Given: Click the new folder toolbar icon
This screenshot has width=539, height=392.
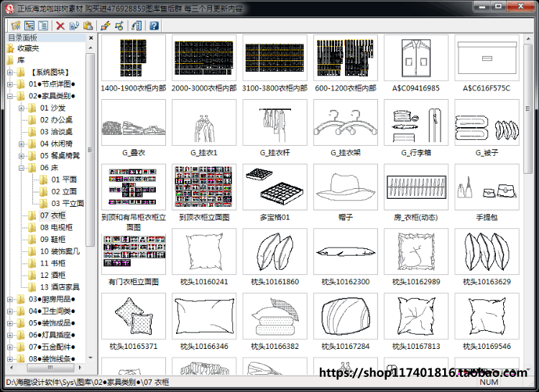Looking at the screenshot, I should [x=16, y=25].
